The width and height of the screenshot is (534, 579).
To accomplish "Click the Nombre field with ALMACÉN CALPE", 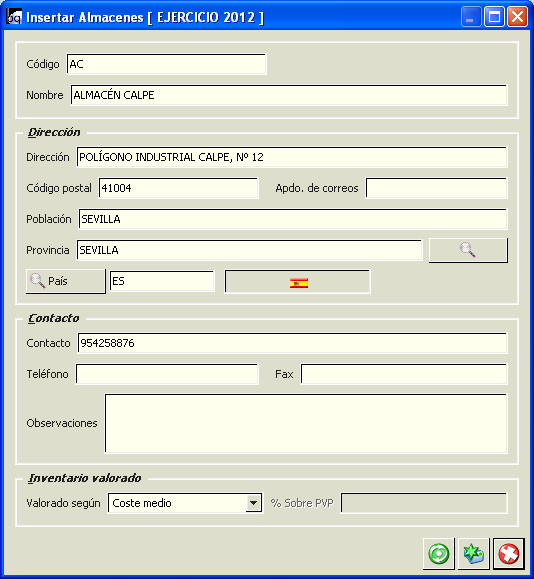I will tap(289, 95).
